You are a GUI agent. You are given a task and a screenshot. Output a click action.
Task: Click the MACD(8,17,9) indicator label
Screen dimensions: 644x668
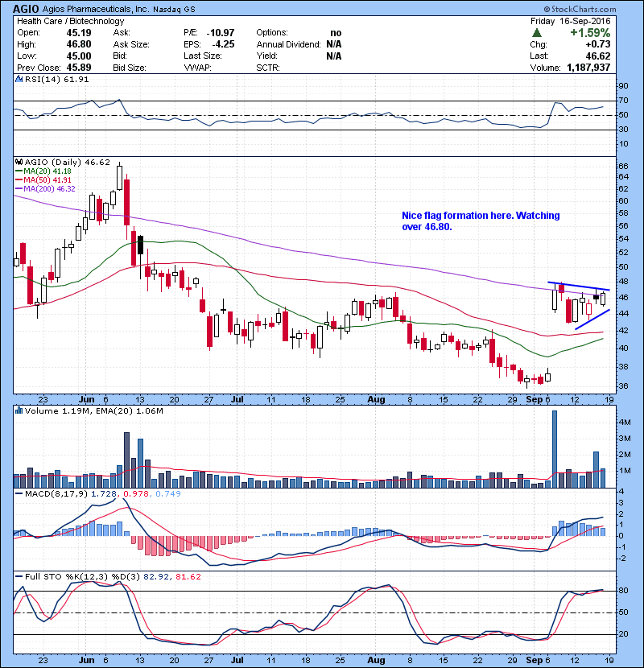(x=56, y=493)
